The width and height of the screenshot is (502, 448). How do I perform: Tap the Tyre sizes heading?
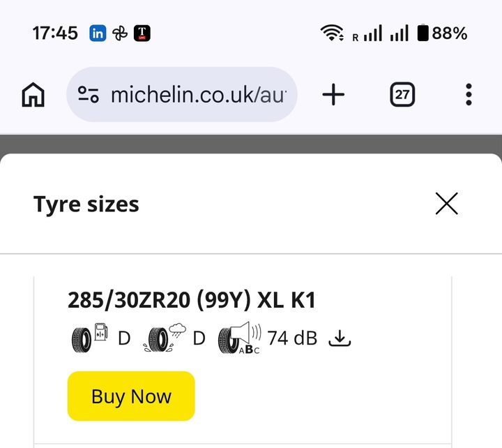click(x=86, y=204)
